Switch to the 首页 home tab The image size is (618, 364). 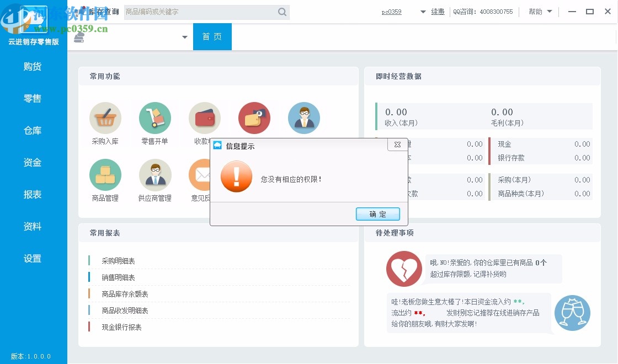point(212,36)
